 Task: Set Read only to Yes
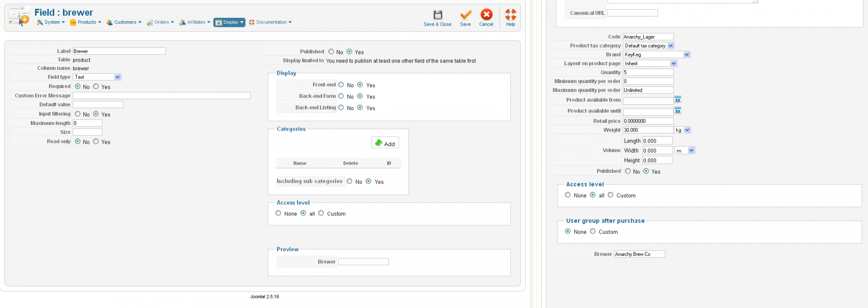pyautogui.click(x=96, y=142)
